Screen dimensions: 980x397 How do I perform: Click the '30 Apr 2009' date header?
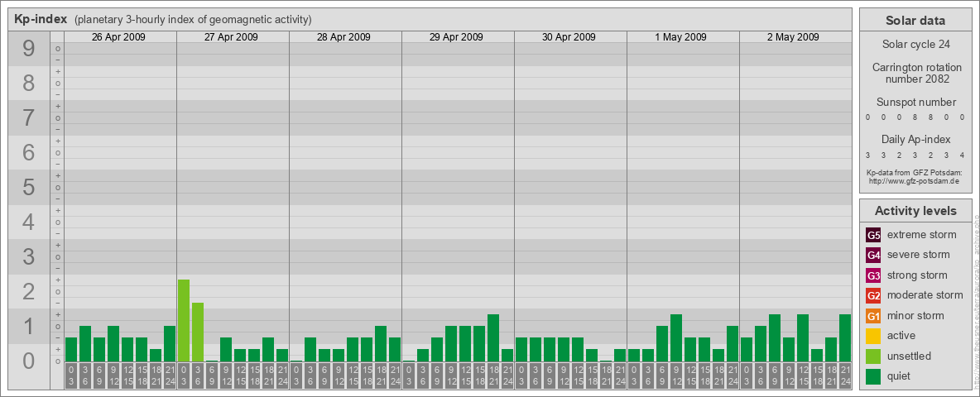coord(568,37)
